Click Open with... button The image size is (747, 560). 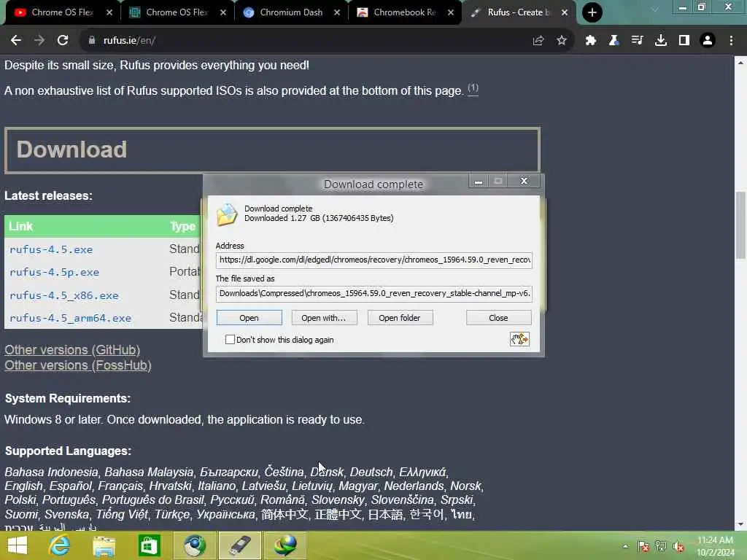pos(324,318)
